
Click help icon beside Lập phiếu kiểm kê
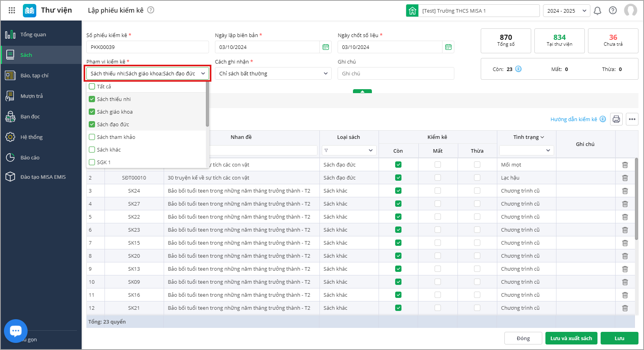(x=151, y=10)
